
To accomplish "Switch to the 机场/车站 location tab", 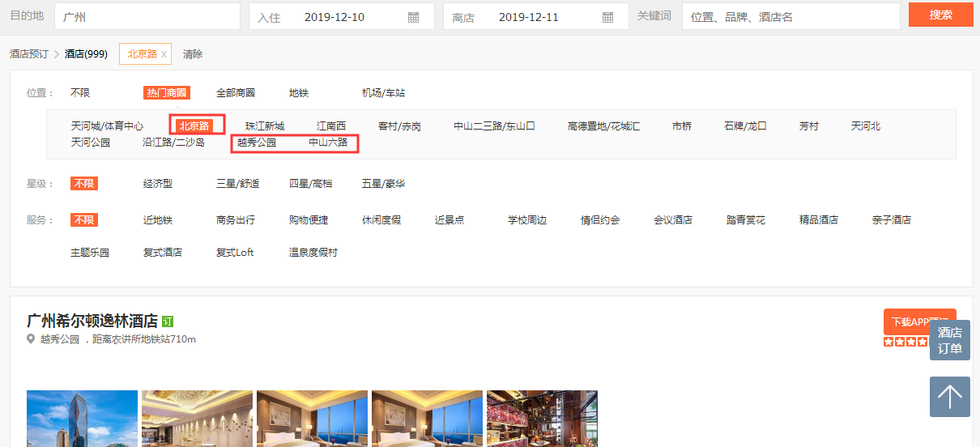I will tap(383, 93).
